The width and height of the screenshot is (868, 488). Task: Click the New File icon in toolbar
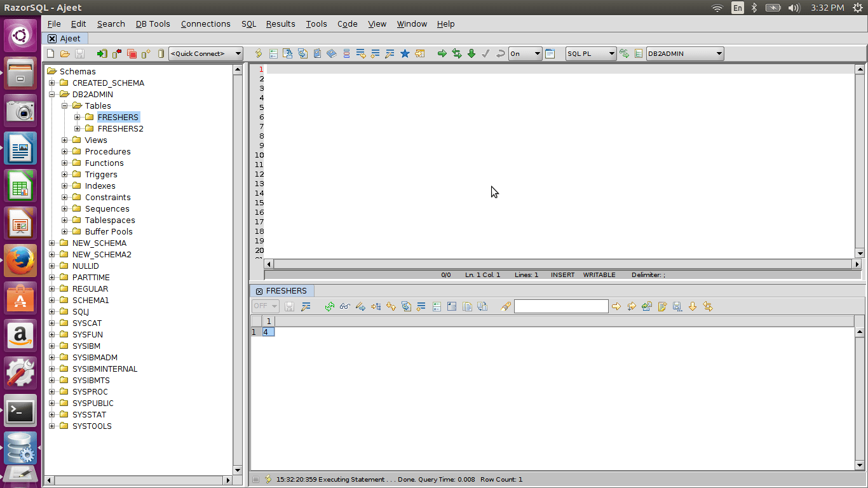[51, 54]
